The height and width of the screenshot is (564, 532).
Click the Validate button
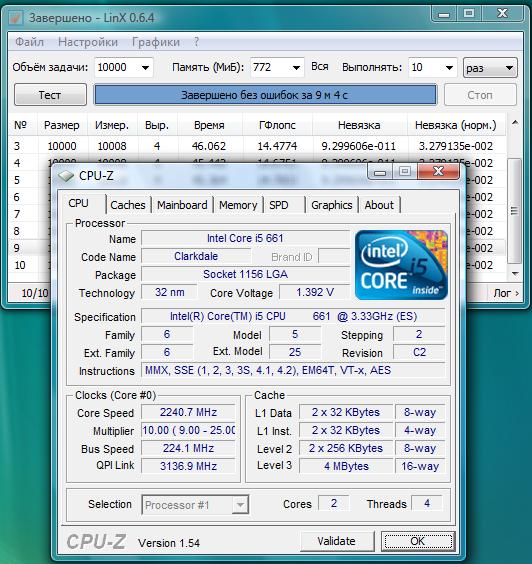336,541
